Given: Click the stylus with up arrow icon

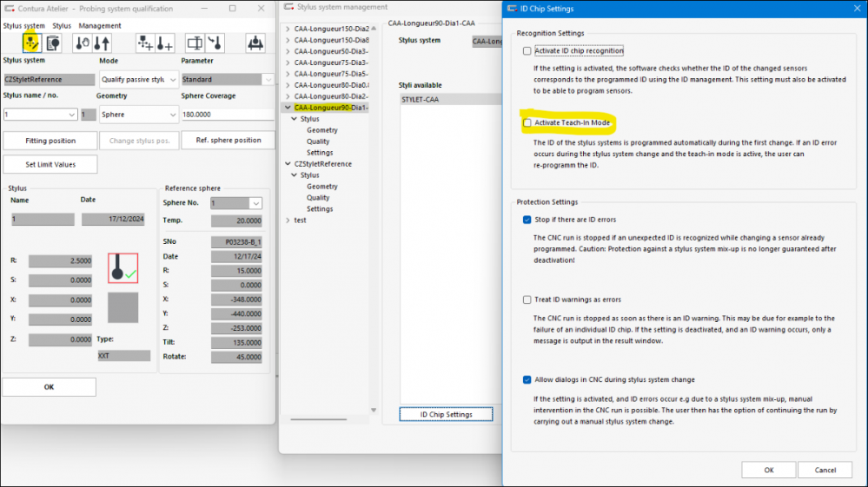Looking at the screenshot, I should tap(102, 43).
